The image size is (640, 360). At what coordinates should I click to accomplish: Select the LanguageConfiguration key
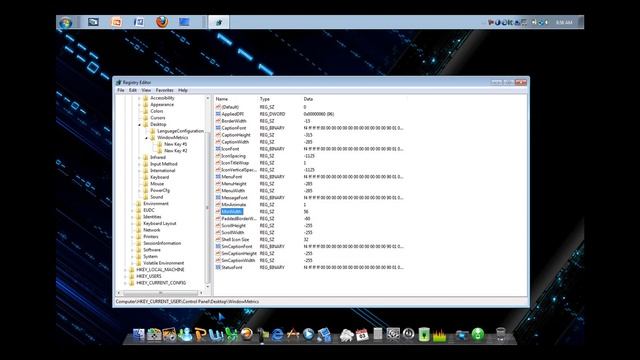180,131
